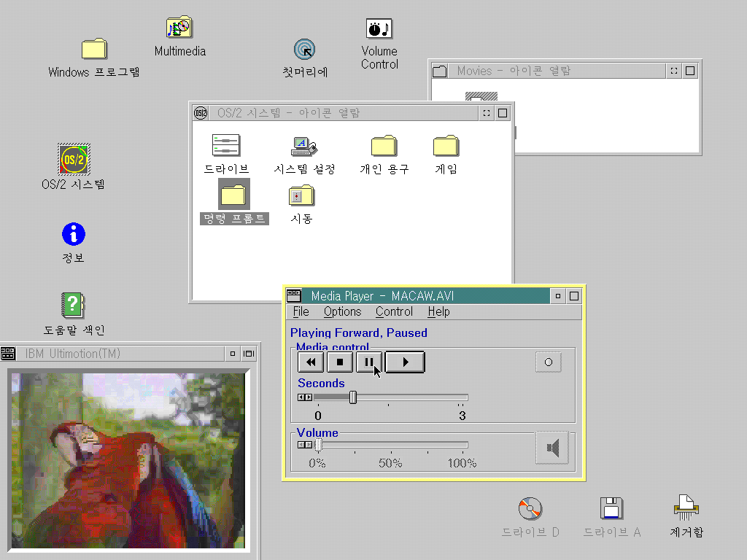Click the 'Playing Forward, Paused' status text
747x560 pixels.
pos(359,332)
